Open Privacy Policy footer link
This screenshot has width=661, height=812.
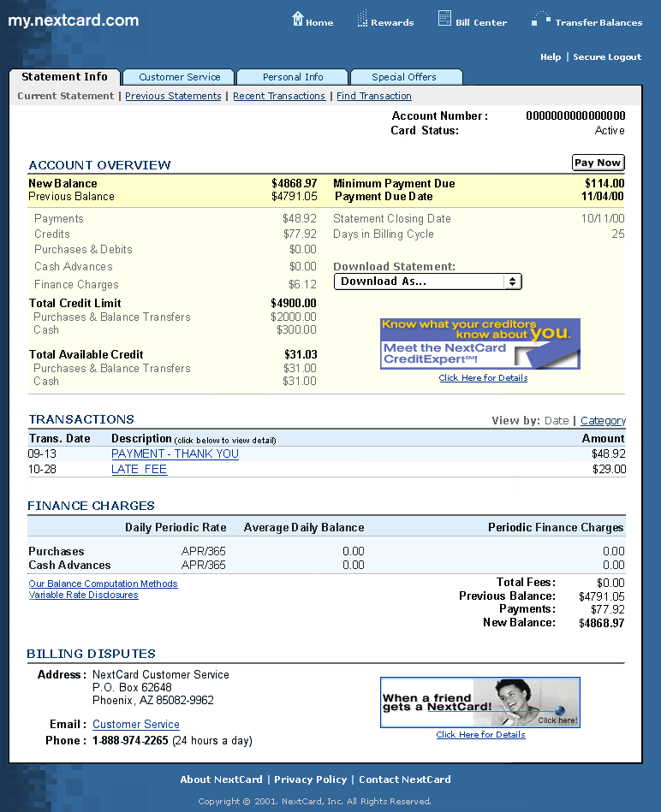[x=310, y=779]
